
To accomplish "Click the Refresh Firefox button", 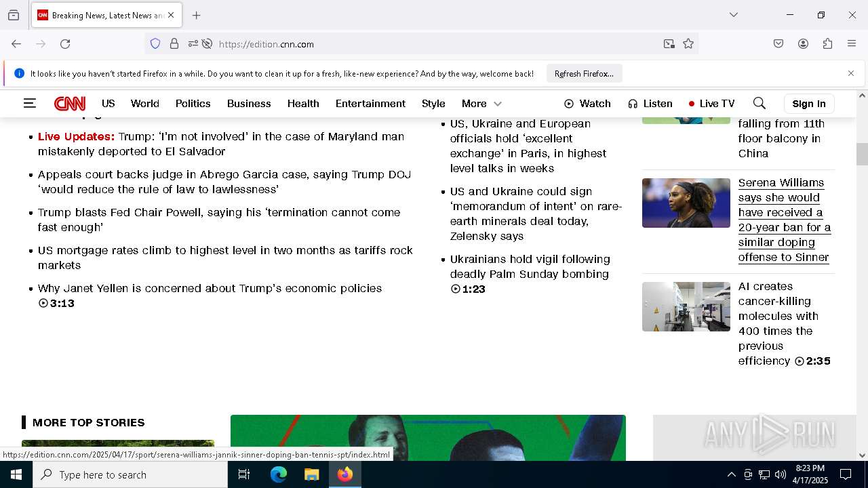I will 584,73.
